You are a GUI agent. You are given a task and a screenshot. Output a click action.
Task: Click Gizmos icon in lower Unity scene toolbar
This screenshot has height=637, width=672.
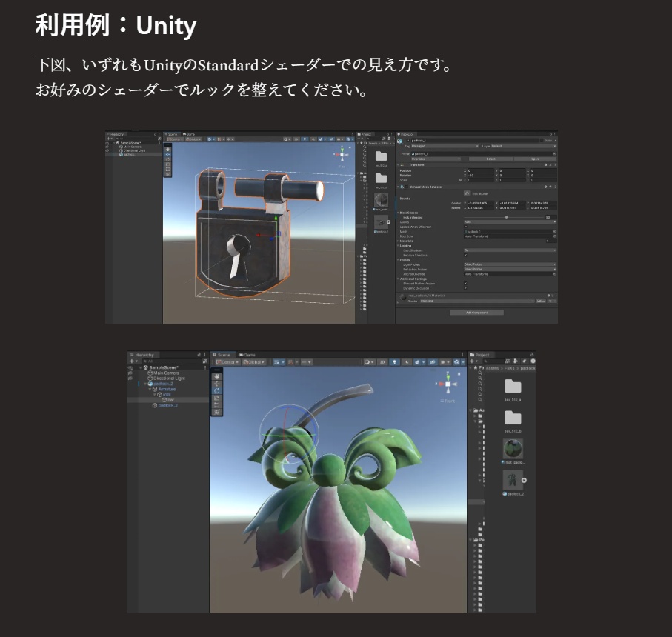click(456, 362)
